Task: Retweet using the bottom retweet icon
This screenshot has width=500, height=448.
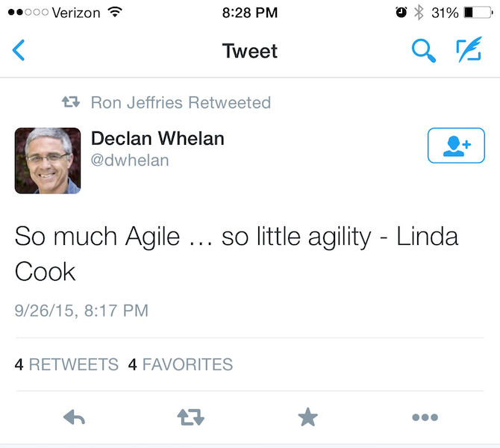Action: 191,417
